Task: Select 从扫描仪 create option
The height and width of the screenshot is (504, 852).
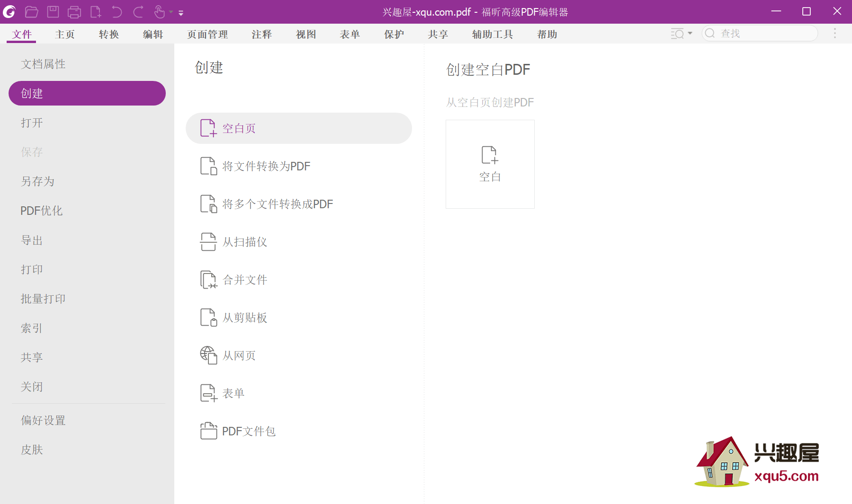Action: point(245,242)
